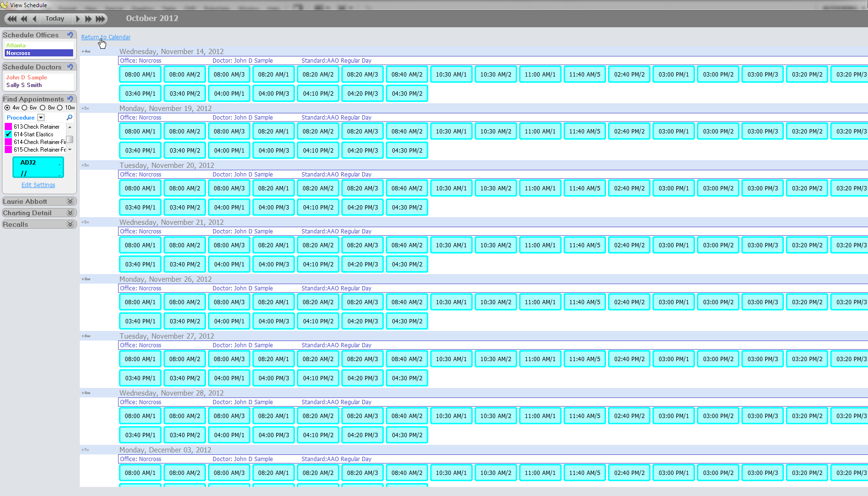Expand the Laurie Abbott panel
Screen dimensions: 868x496
[70, 201]
